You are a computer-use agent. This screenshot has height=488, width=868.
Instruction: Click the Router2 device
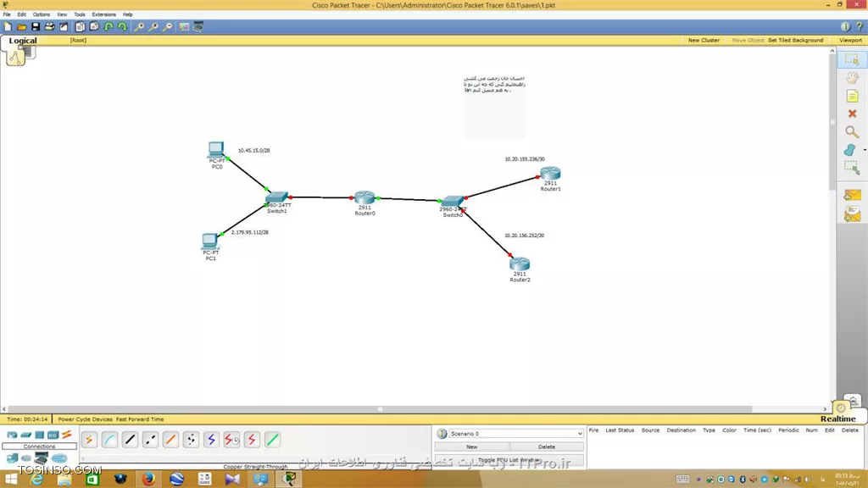[x=520, y=264]
